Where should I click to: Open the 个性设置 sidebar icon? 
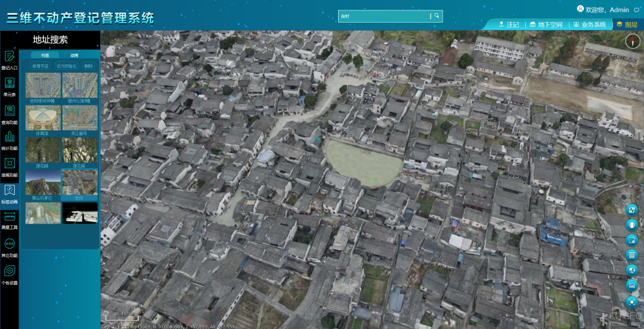coord(10,271)
